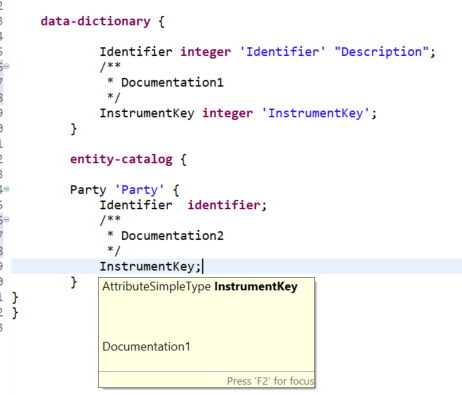
Task: Click Documentation1 comment text in the editor
Action: [x=172, y=82]
